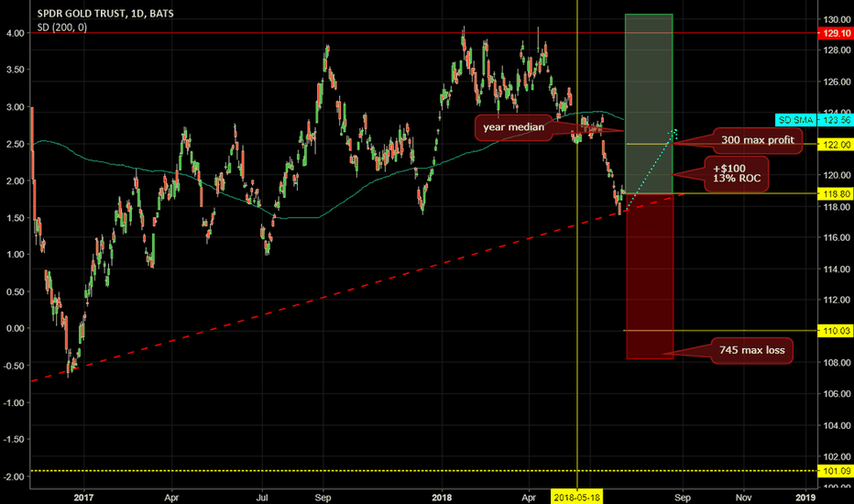Click the 2017 time axis label
This screenshot has width=854, height=504.
click(84, 498)
